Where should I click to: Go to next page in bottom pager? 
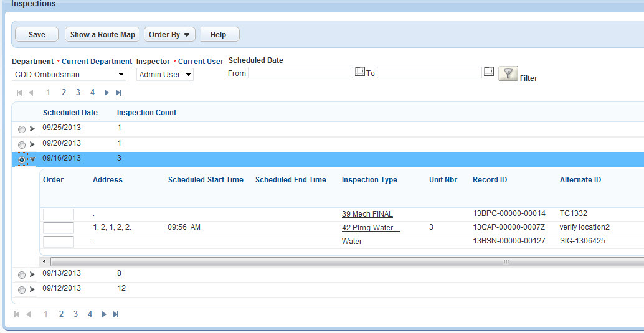(104, 314)
